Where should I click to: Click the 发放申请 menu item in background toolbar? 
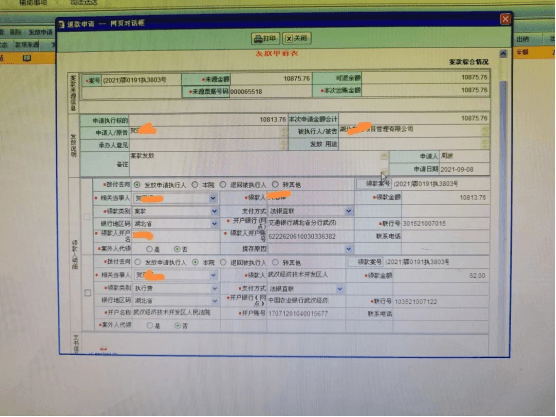[40, 32]
